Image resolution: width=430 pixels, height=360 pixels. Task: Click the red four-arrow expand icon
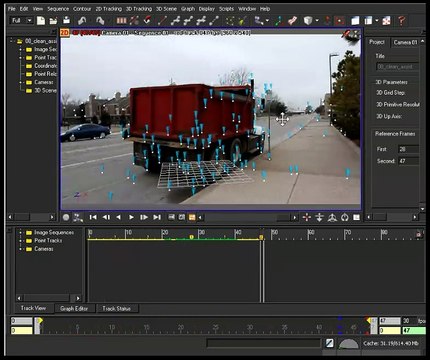(386, 21)
